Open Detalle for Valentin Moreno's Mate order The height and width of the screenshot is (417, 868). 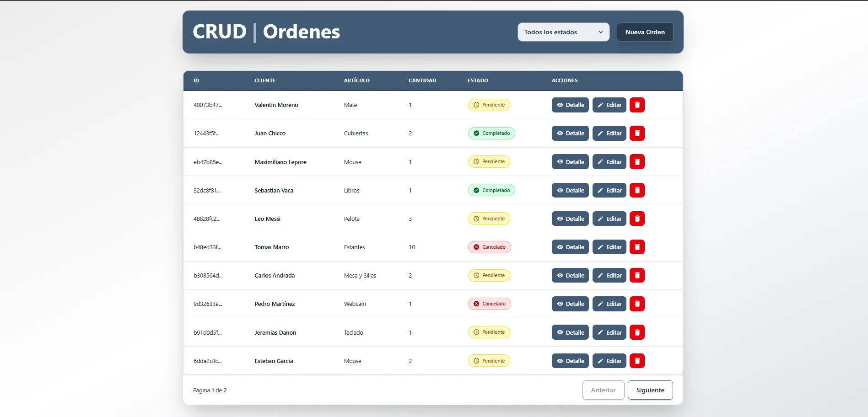click(x=570, y=105)
